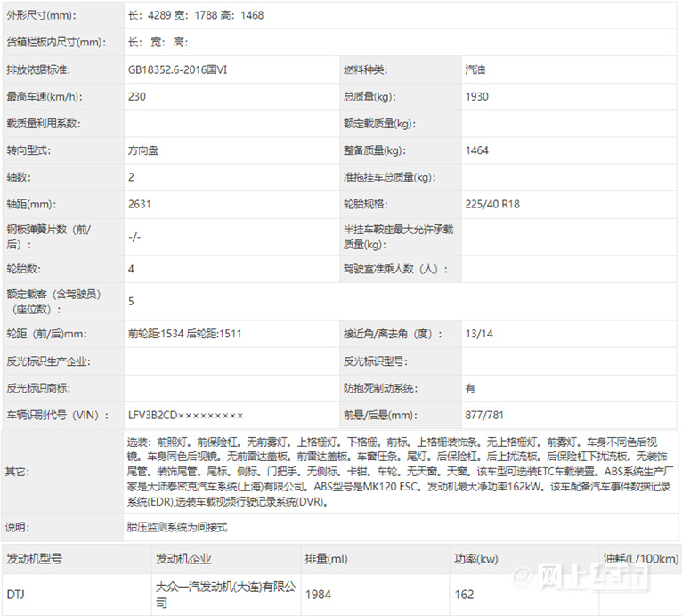
Task: Click the 轮距(前/后)mm label
Action: coord(46,334)
